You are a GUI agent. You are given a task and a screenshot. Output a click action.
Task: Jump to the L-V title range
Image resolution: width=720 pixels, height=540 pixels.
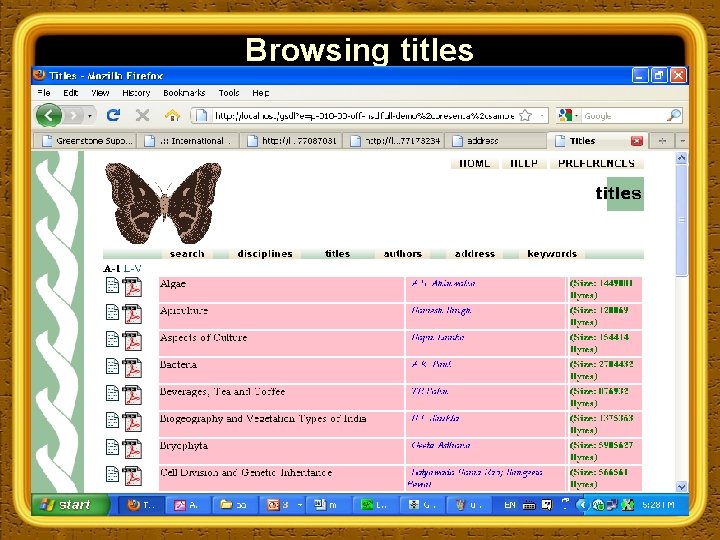(x=133, y=268)
